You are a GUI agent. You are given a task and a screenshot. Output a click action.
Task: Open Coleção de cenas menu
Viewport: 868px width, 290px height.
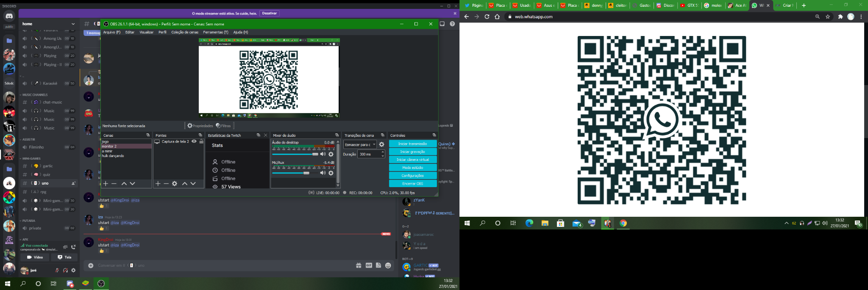(185, 32)
